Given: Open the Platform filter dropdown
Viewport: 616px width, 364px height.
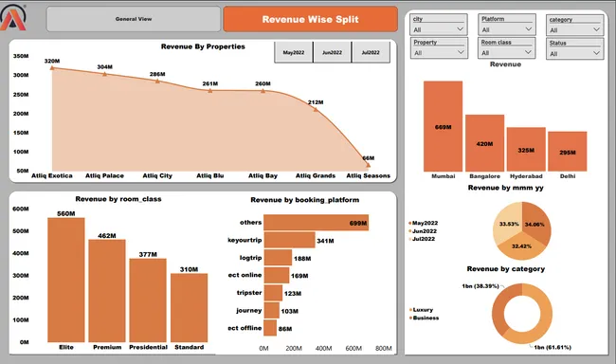Looking at the screenshot, I should pos(506,29).
